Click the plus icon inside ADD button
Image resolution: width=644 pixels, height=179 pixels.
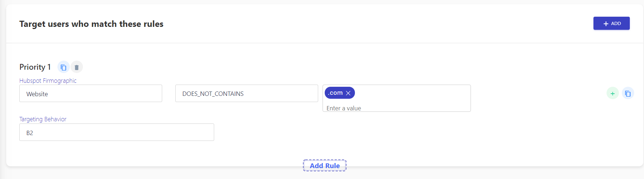click(606, 24)
